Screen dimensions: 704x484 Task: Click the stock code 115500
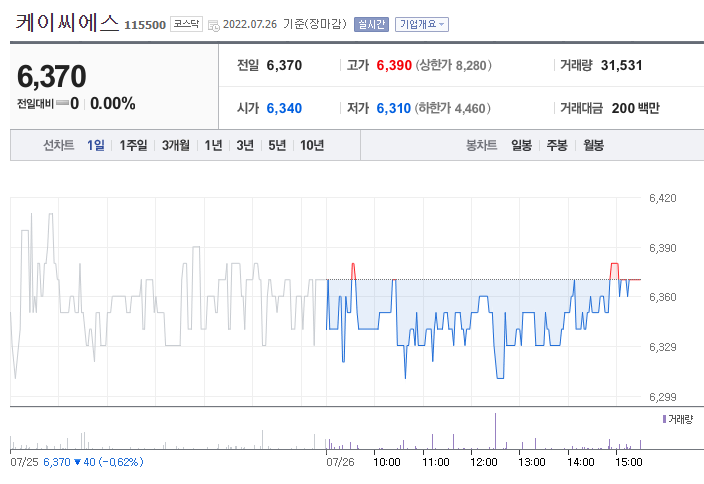point(145,25)
